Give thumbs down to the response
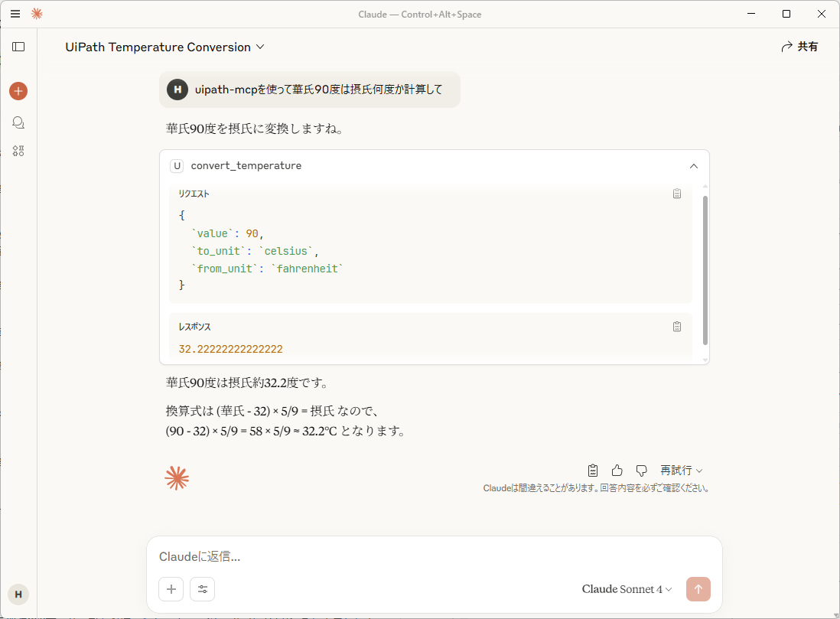Image resolution: width=840 pixels, height=619 pixels. pos(641,471)
